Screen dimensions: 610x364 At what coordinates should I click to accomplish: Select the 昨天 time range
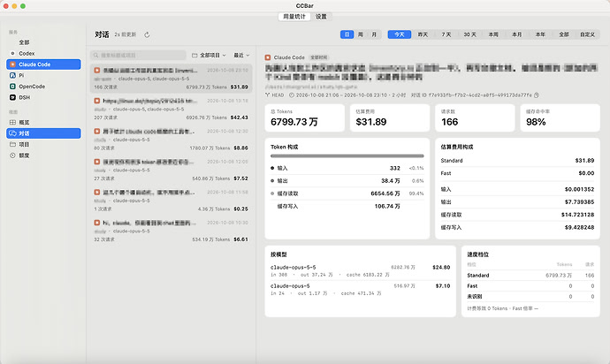click(423, 34)
